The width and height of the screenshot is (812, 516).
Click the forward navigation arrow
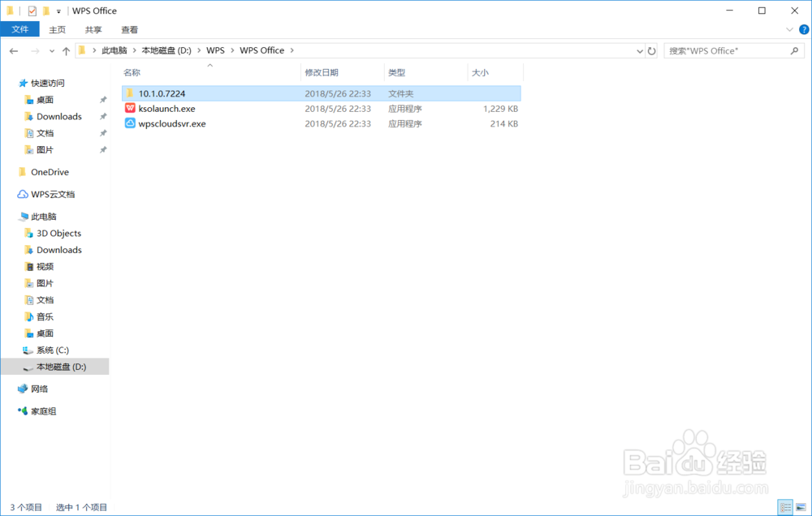point(35,51)
